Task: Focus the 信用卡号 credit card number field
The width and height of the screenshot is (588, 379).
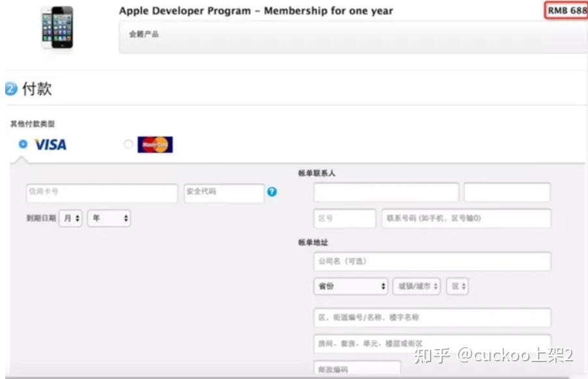Action: point(102,193)
